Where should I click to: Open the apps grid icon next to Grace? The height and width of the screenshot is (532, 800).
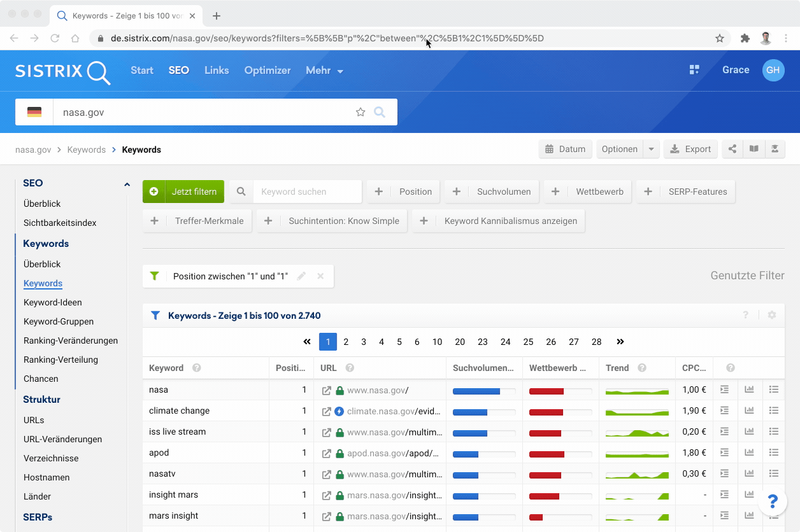(694, 70)
